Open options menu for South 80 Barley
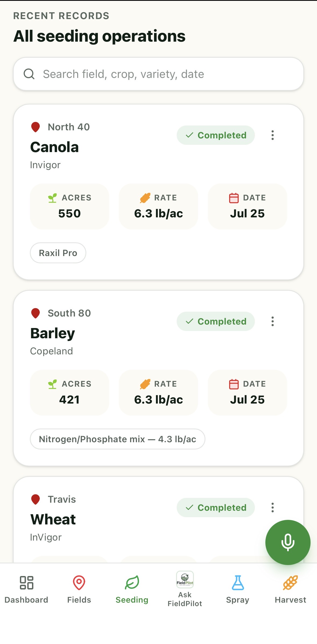 273,321
